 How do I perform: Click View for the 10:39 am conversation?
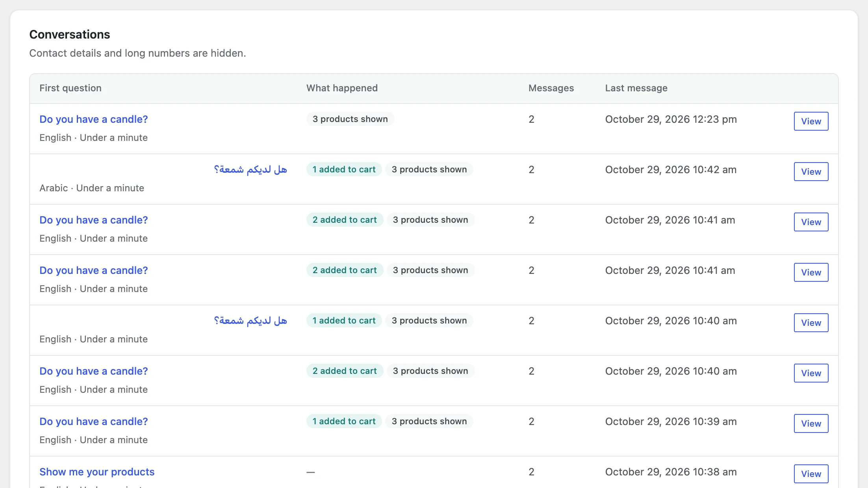(811, 423)
